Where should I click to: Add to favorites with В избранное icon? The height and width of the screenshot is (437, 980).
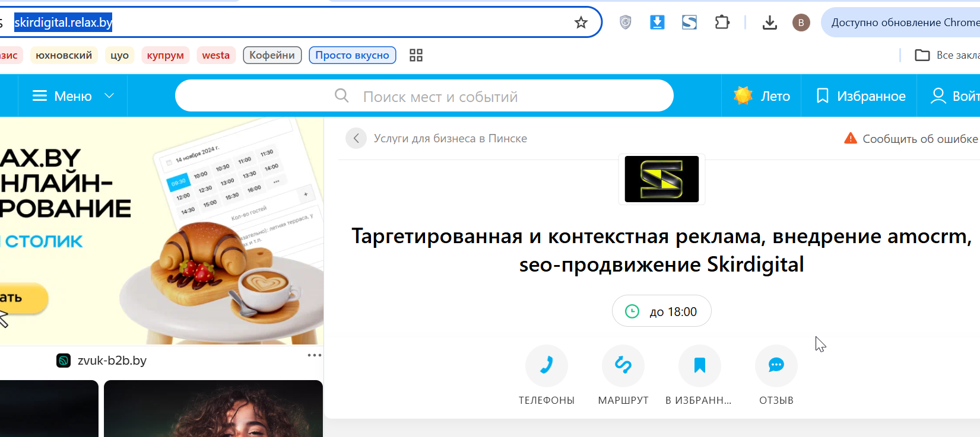[x=700, y=366]
